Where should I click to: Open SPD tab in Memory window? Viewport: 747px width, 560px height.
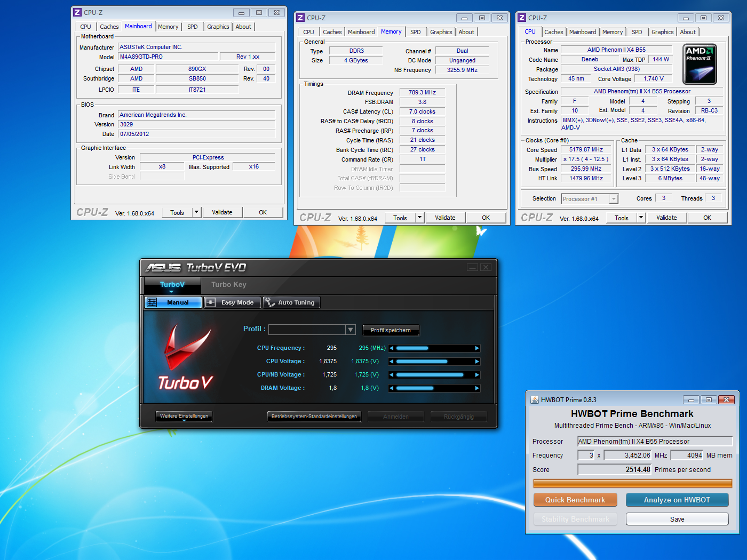[x=416, y=32]
